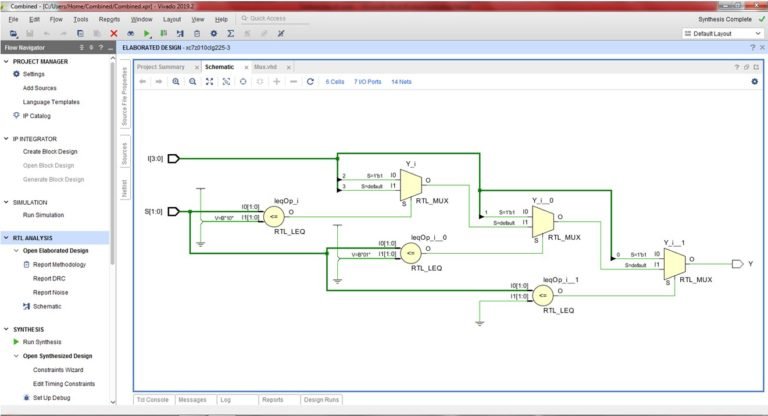
Task: Maximize the schematic window panel icon
Action: point(756,67)
